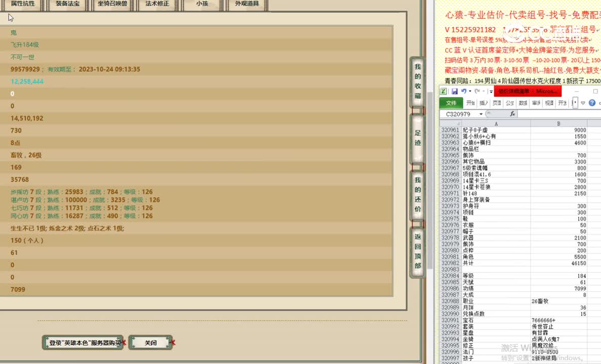Viewport: 601px width, 364px height.
Task: Save the workbook using the Save icon
Action: point(455,91)
